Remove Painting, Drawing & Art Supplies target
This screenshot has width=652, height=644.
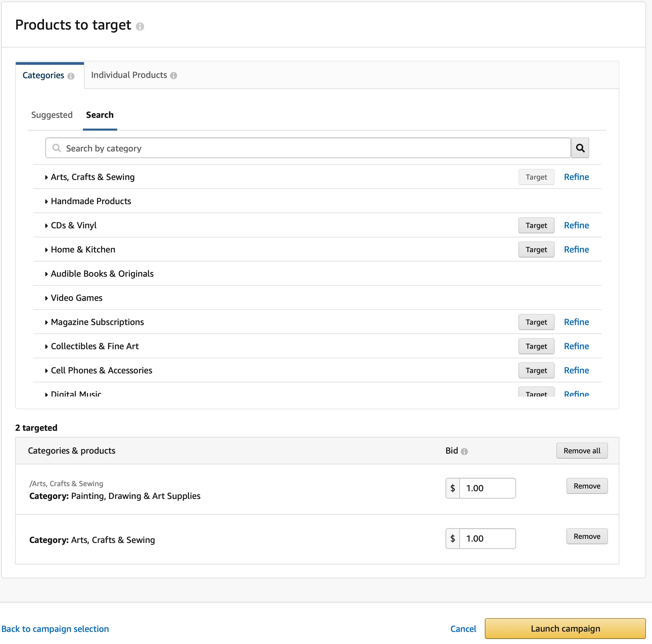coord(587,486)
